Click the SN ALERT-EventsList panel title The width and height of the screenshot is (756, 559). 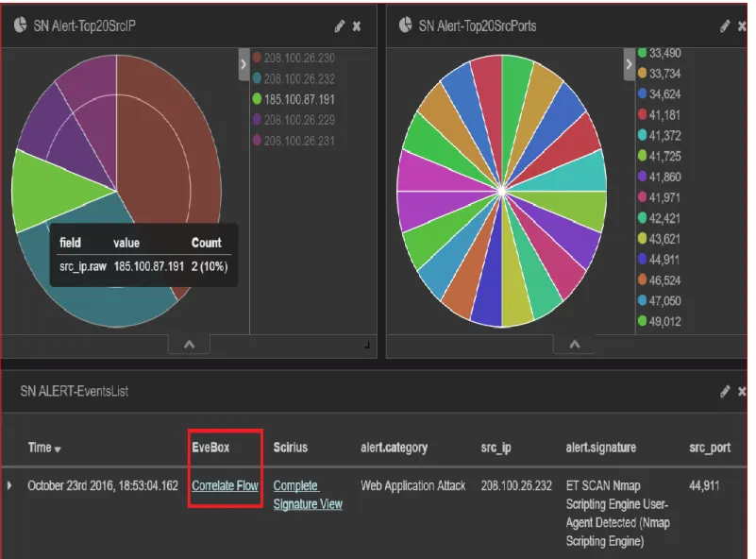(x=75, y=391)
